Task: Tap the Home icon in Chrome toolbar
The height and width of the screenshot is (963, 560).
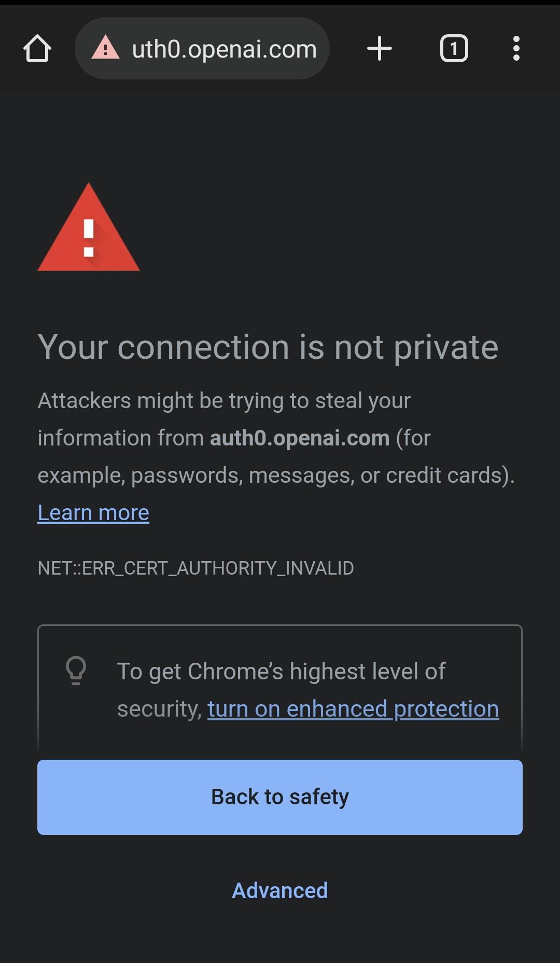Action: click(x=37, y=48)
